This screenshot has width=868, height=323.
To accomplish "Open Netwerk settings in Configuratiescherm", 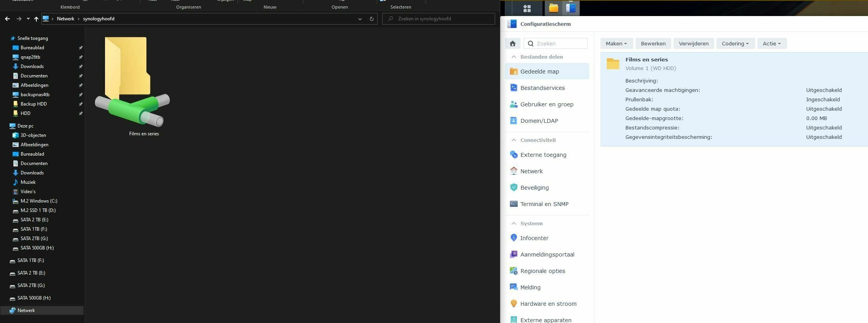I will [547, 171].
